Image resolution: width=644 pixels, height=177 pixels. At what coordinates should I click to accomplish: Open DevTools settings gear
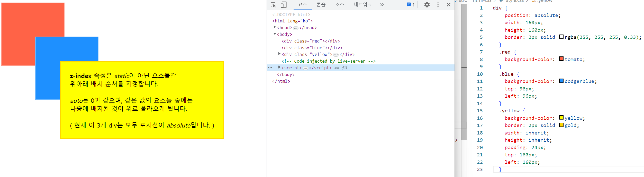tap(427, 5)
